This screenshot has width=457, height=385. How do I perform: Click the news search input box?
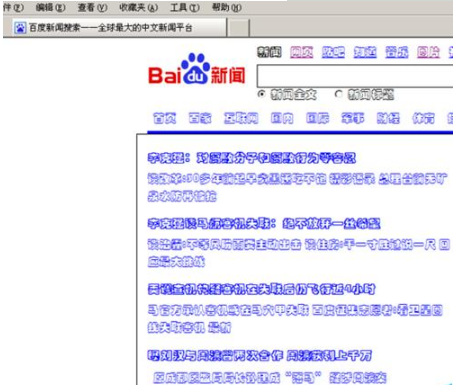tap(355, 76)
